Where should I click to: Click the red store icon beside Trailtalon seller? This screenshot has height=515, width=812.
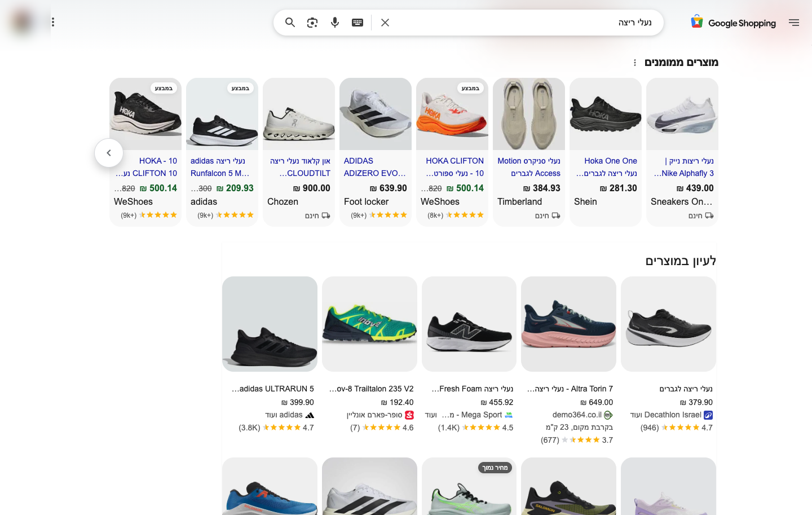[x=409, y=415]
